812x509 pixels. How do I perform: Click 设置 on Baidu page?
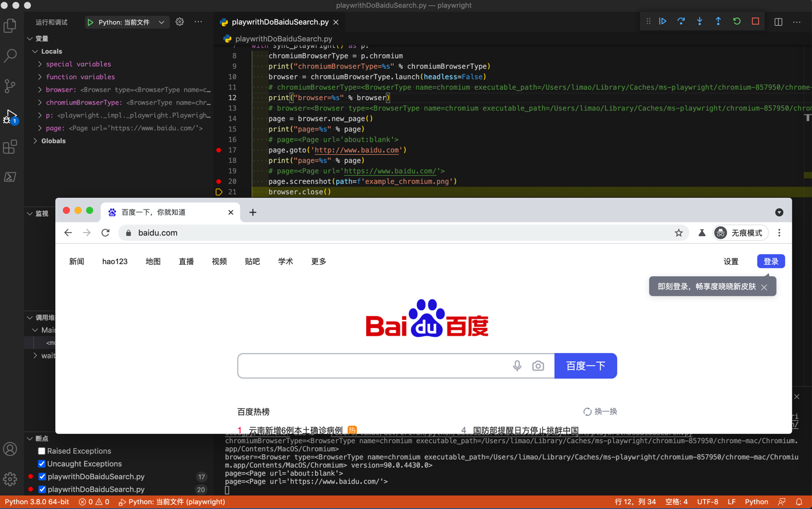[x=731, y=262]
